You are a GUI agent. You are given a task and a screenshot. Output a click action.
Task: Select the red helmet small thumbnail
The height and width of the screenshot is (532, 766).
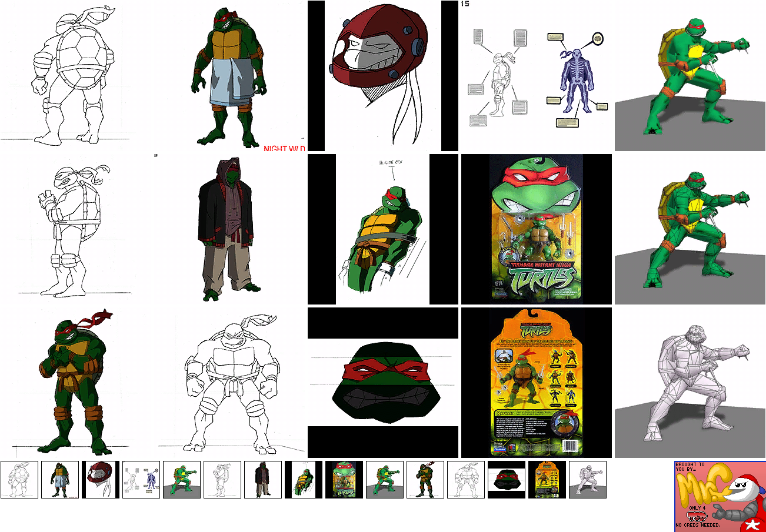pos(101,480)
